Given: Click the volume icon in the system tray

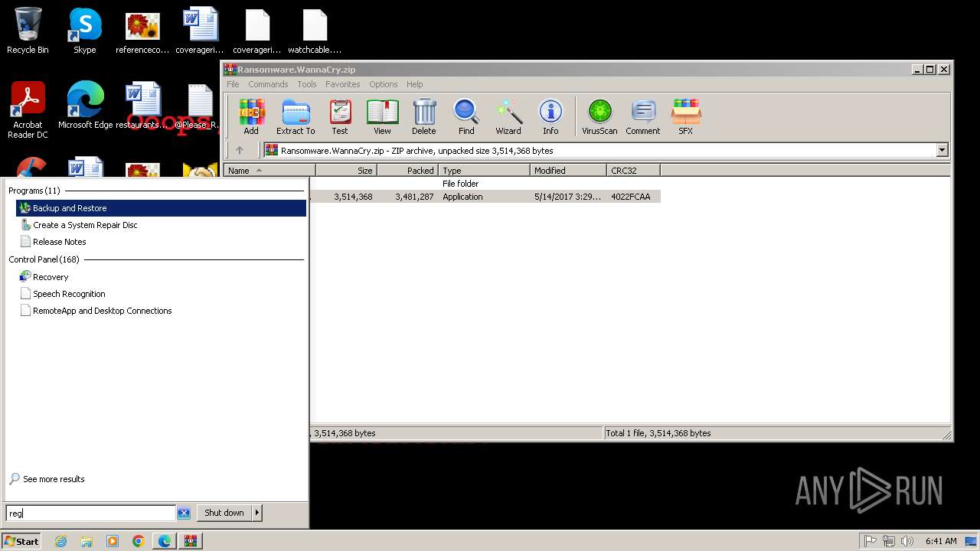Looking at the screenshot, I should click(x=907, y=541).
